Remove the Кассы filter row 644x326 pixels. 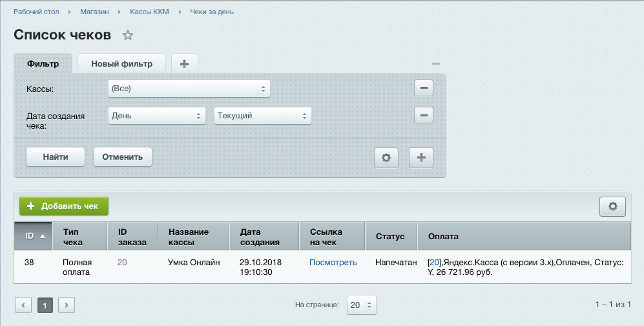pos(423,89)
